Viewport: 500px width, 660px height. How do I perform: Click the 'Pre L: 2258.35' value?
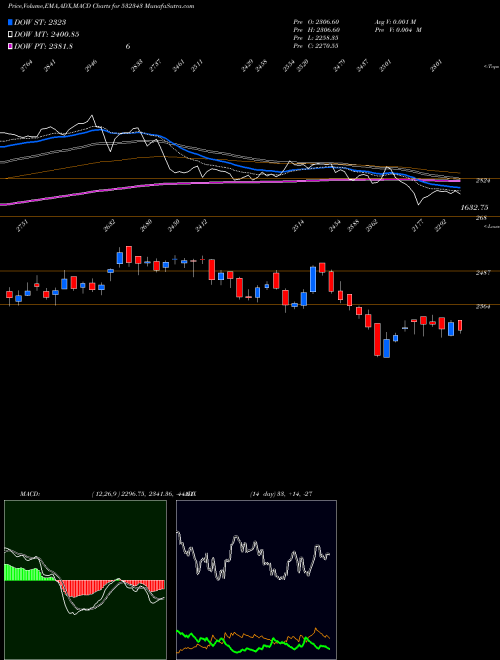pyautogui.click(x=316, y=38)
